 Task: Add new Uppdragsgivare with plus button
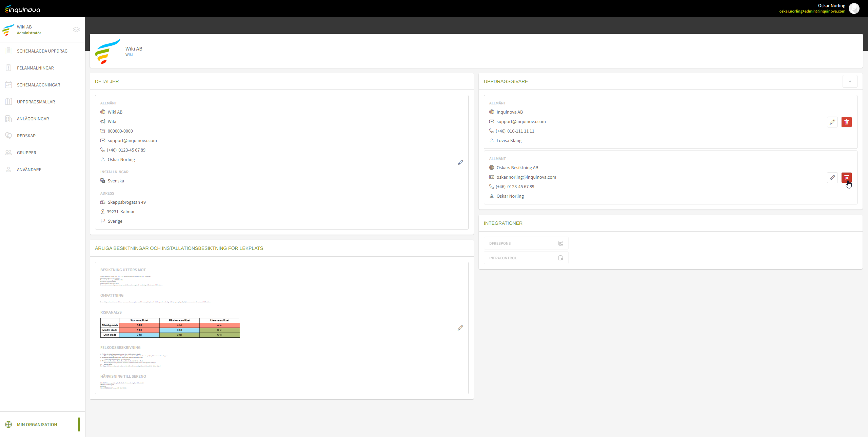[850, 81]
